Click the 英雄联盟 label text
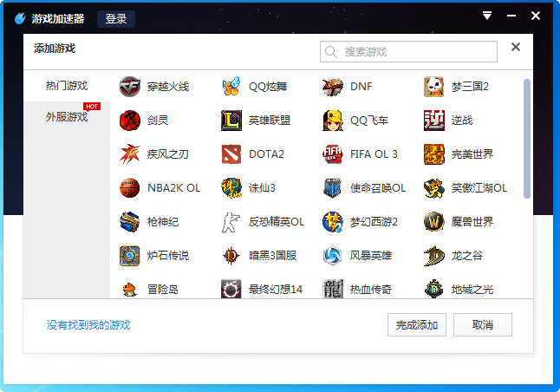Viewport: 560px width, 392px height. (270, 121)
